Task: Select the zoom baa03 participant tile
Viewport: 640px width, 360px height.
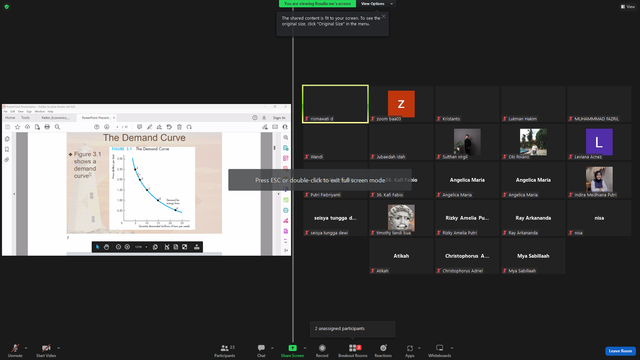Action: tap(401, 104)
